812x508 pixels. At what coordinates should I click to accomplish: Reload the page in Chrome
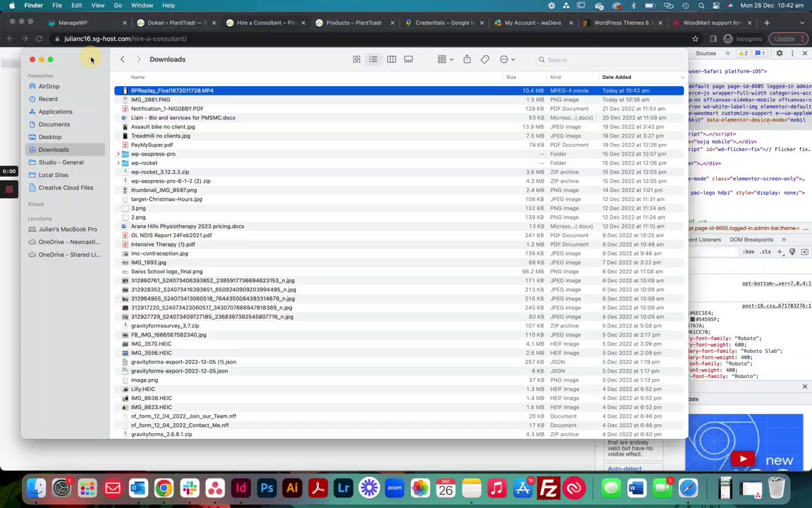point(39,39)
